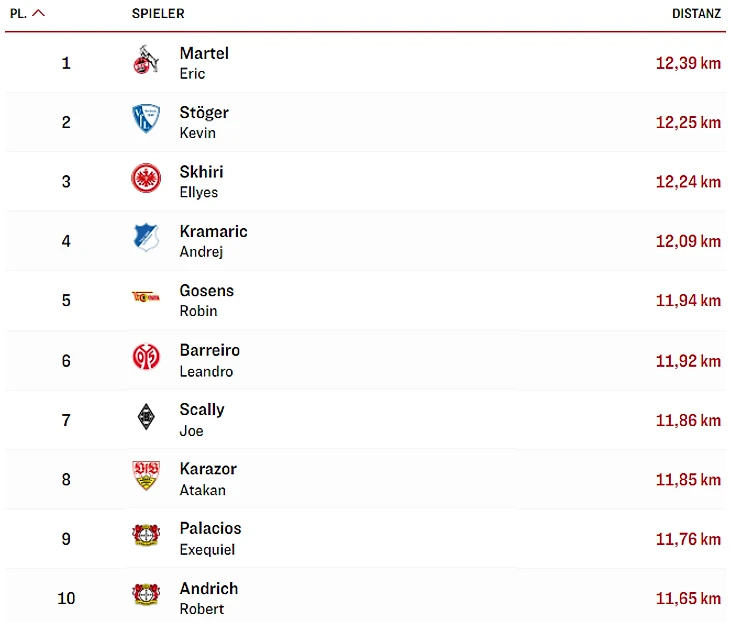Open player name Martel Eric
The image size is (730, 623).
tap(204, 62)
